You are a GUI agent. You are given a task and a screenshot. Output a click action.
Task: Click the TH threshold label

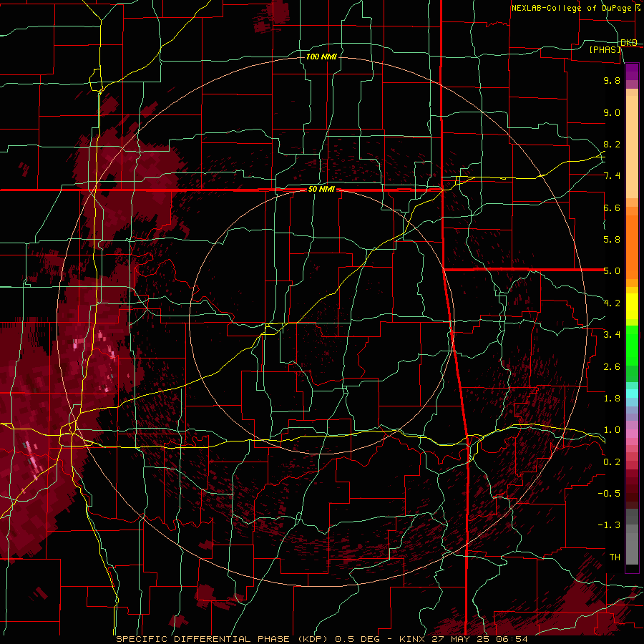click(615, 557)
